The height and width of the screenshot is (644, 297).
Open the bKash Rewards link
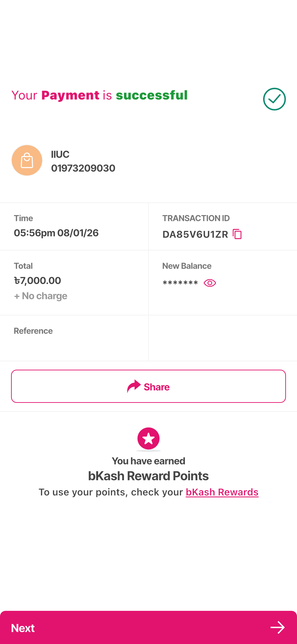[x=222, y=492]
